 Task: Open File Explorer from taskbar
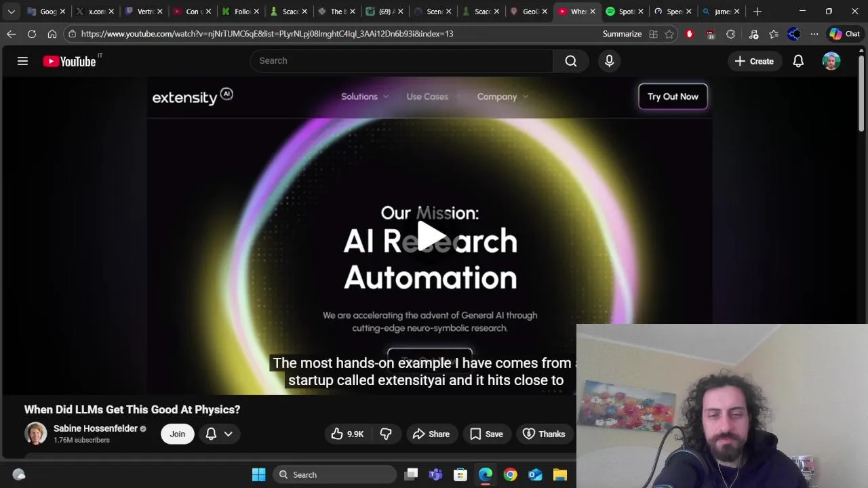coord(559,474)
